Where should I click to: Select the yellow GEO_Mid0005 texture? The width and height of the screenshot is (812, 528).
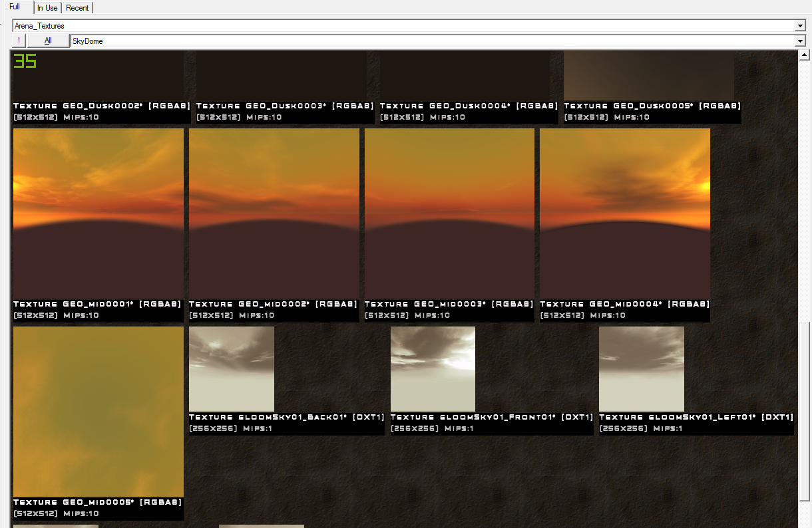98,411
